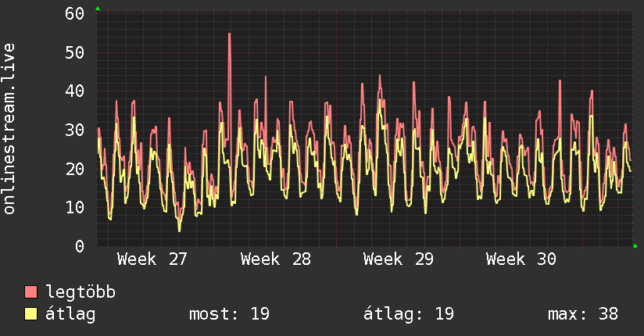Click the yellow átlag legend swatch
This screenshot has width=644, height=336.
click(30, 314)
